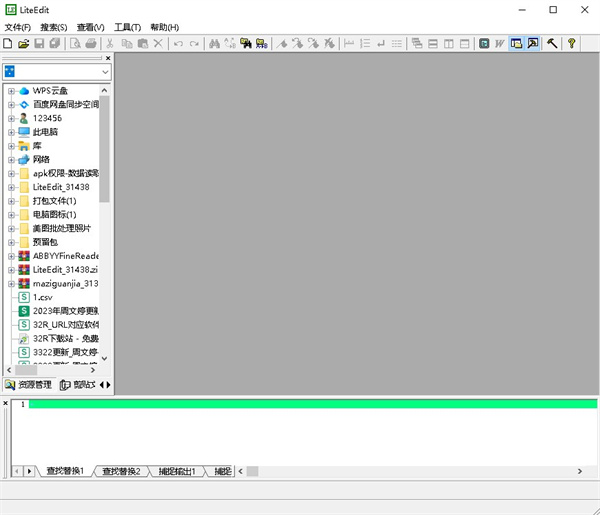Open Find with the binoculars icon
The height and width of the screenshot is (515, 600).
[214, 44]
